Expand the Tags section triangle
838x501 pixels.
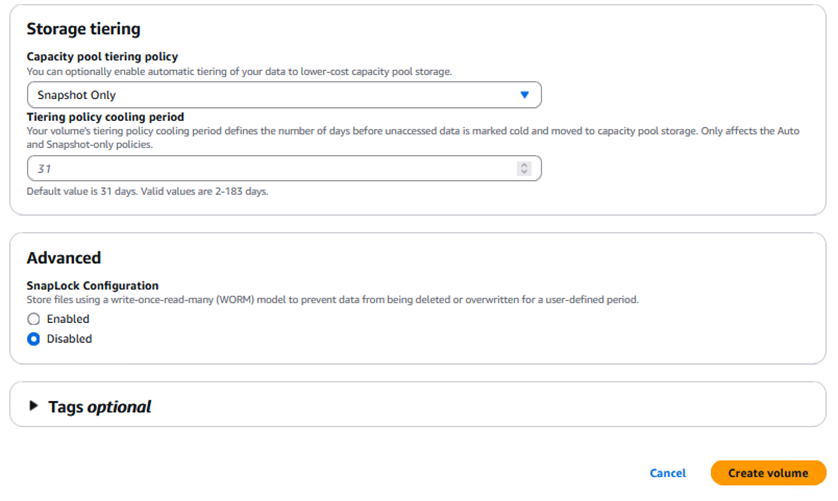pyautogui.click(x=34, y=406)
